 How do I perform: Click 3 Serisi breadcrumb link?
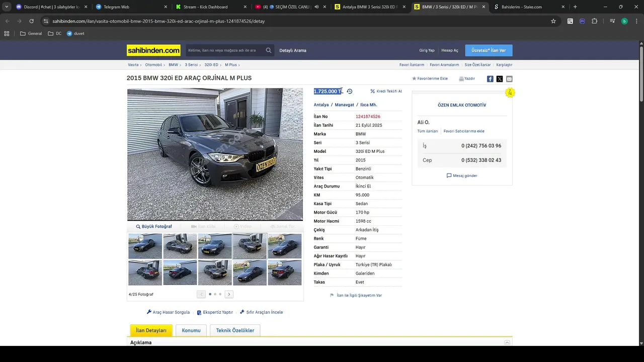point(191,65)
